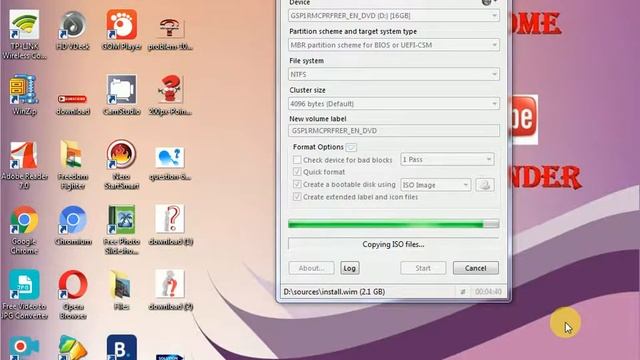Screen dimensions: 640x360
Task: Toggle 'Check device for bad blocks' checkbox
Action: click(297, 160)
